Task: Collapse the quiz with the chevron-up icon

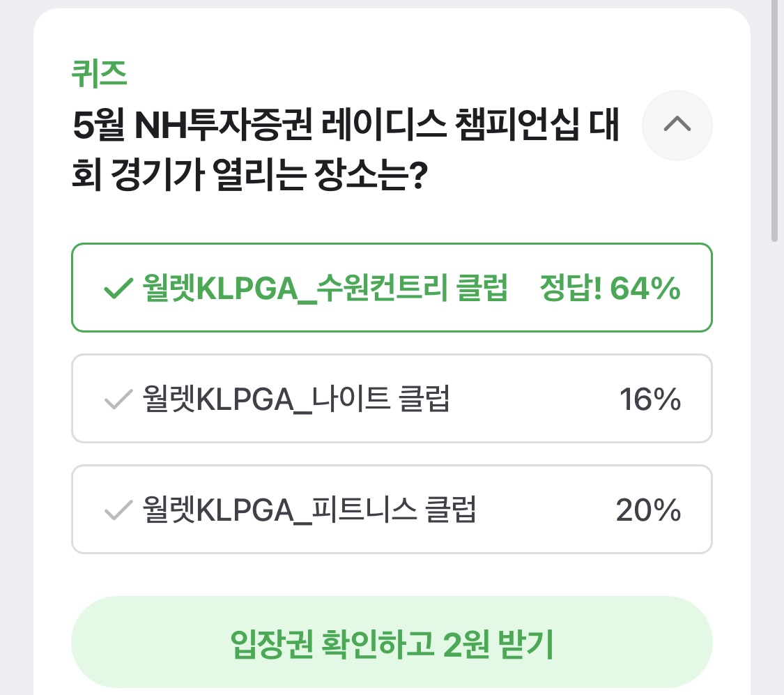Action: [677, 125]
